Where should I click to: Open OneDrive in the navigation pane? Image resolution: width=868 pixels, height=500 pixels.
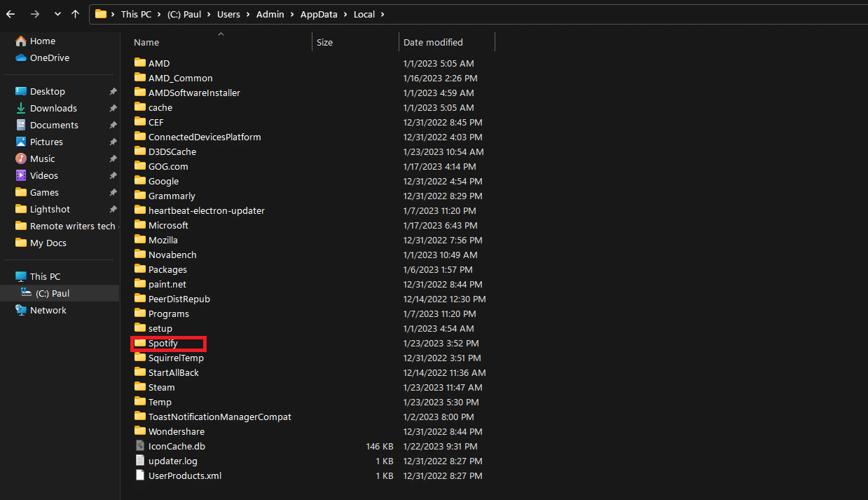[41, 58]
